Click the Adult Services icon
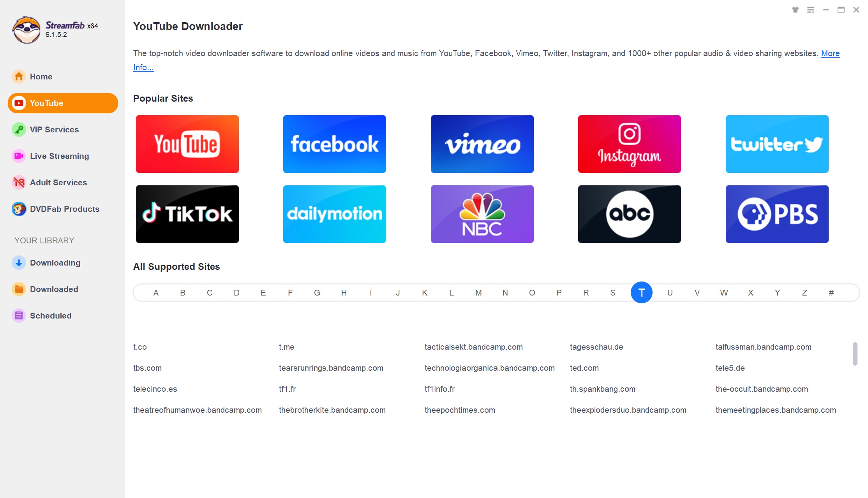Screen dimensions: 868x498 click(x=18, y=182)
